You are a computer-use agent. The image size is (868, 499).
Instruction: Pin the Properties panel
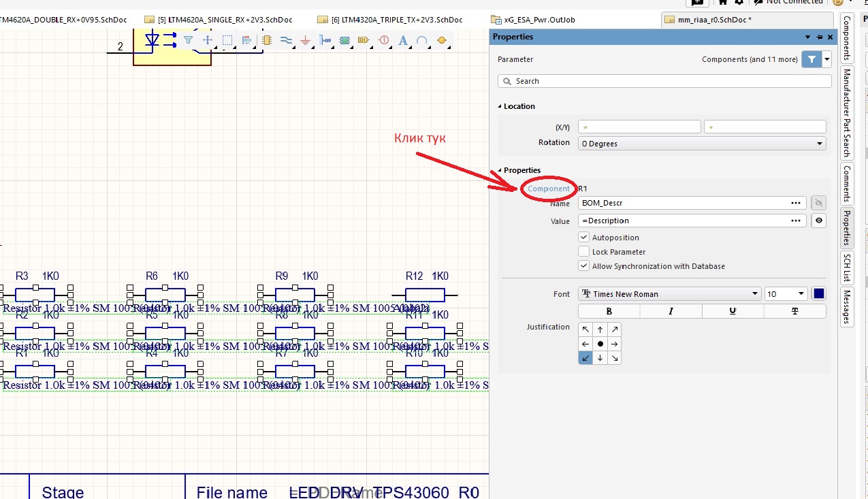[819, 37]
